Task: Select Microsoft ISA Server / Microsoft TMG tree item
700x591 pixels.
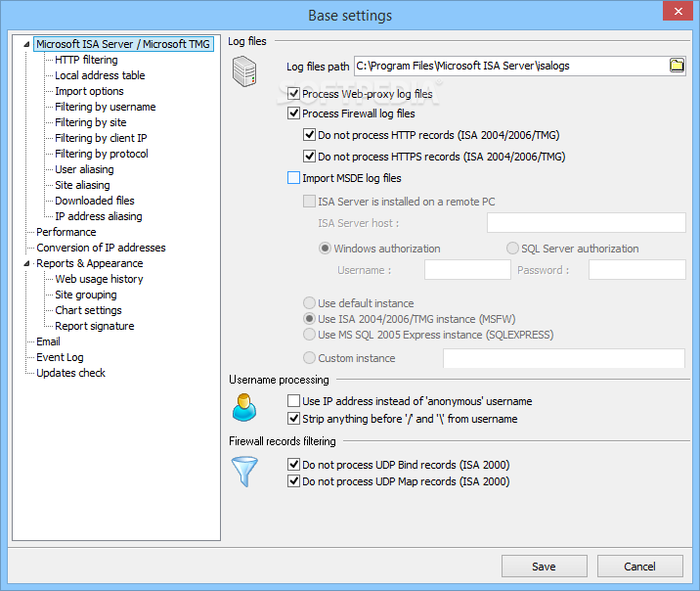Action: [123, 44]
